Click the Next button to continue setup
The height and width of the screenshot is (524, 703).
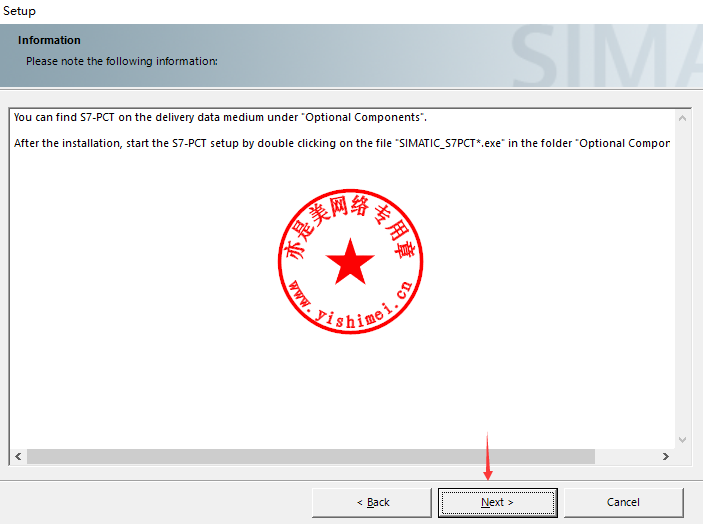tap(498, 502)
